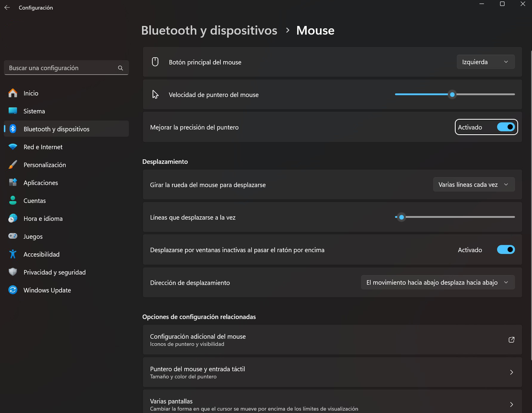Click the Buscar una configuración search field
Screen dimensions: 532x413
click(x=66, y=68)
